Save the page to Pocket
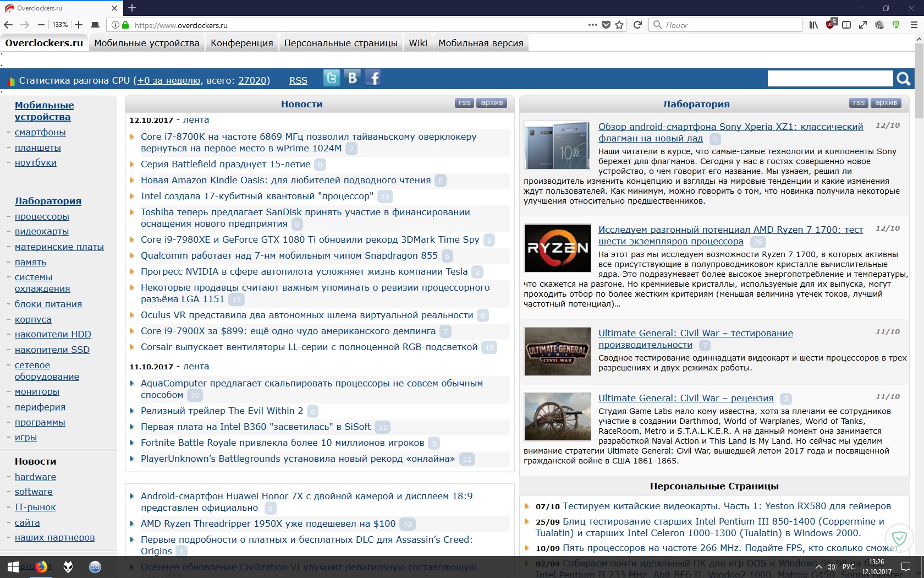The width and height of the screenshot is (924, 578). click(606, 25)
